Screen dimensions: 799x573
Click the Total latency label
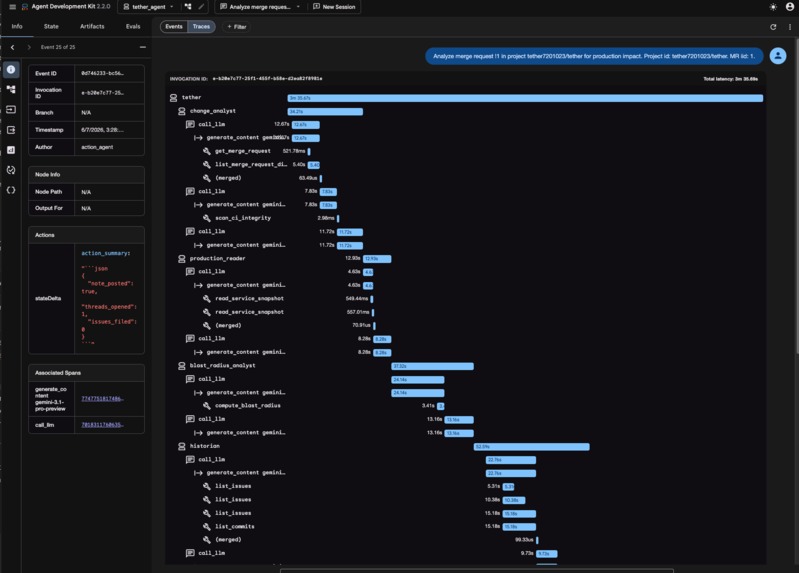(730, 79)
